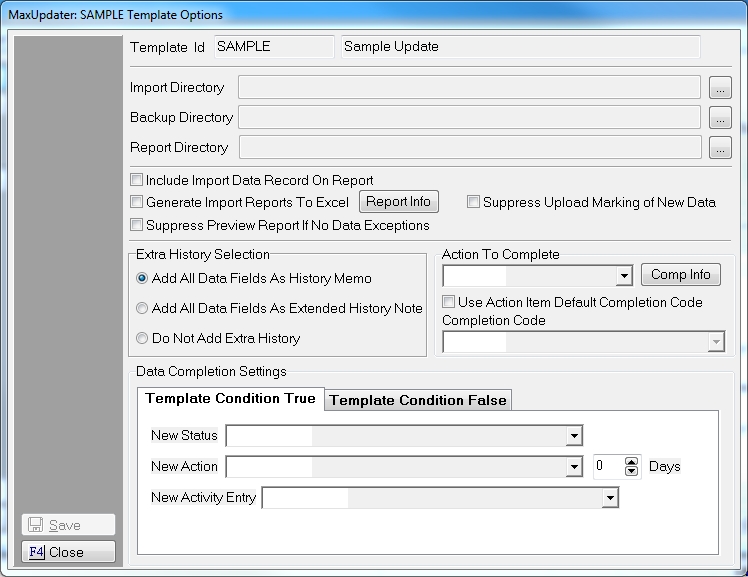Check Suppress Preview Report If No Data Exceptions
The image size is (748, 577).
click(x=137, y=226)
